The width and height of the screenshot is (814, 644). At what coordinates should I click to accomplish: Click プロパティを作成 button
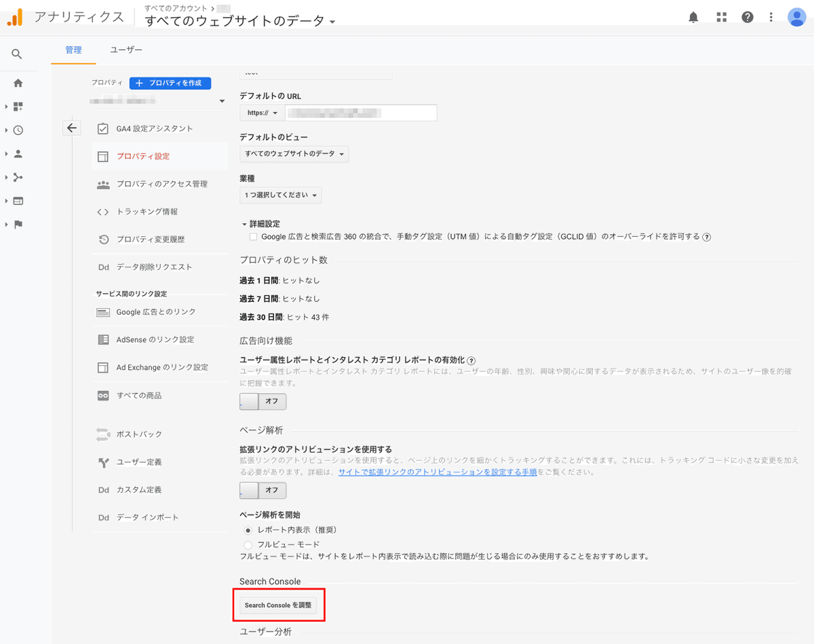tap(170, 83)
